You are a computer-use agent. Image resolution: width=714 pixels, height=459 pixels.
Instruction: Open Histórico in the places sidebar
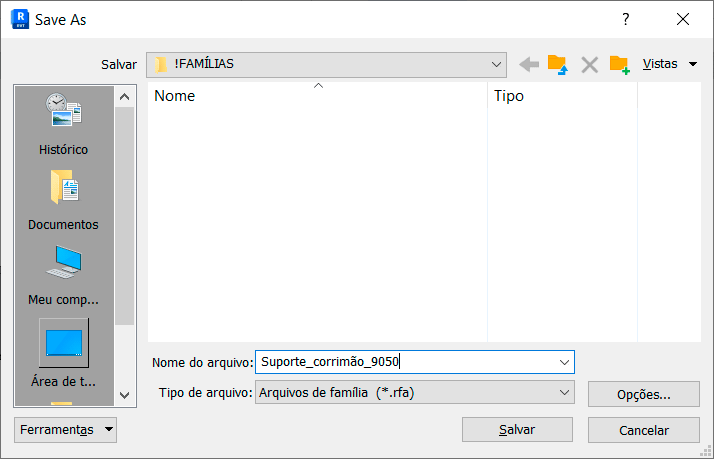(x=64, y=123)
